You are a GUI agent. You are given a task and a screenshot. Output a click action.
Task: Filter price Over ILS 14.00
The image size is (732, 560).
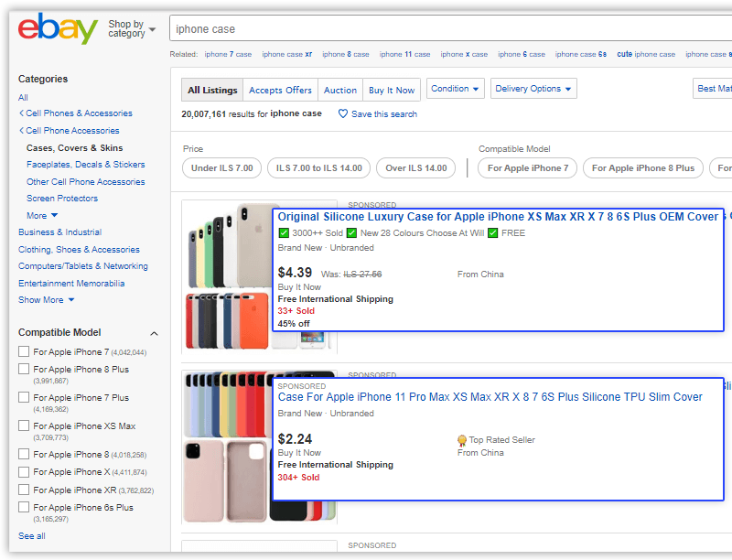[x=416, y=168]
